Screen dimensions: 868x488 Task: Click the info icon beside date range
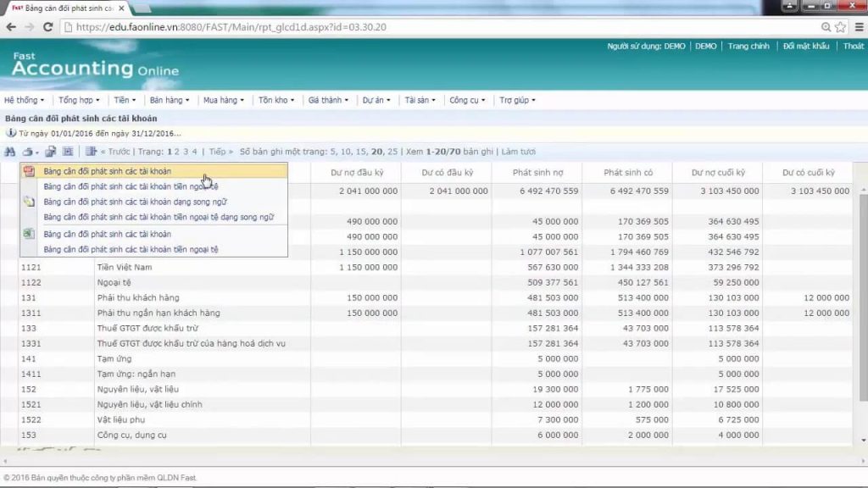click(10, 133)
